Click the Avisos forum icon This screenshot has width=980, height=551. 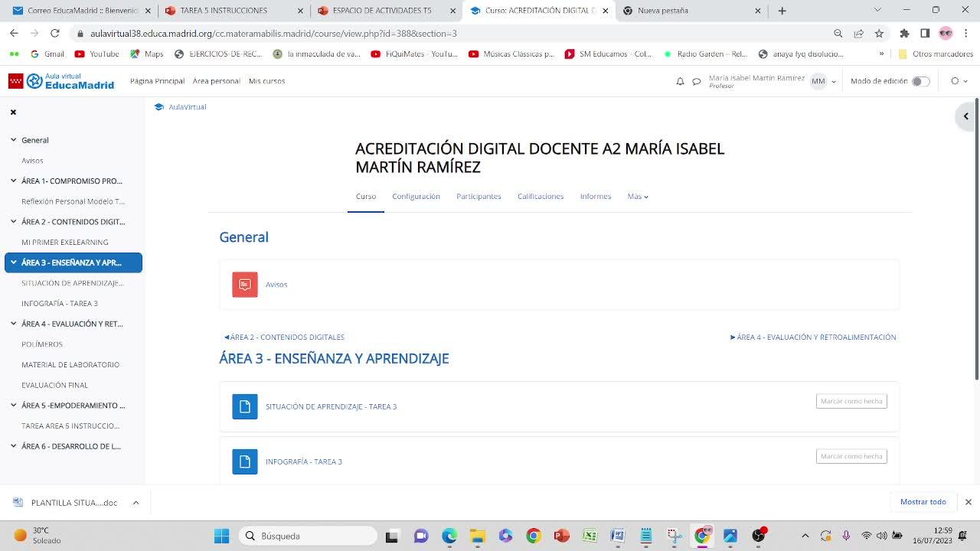245,285
